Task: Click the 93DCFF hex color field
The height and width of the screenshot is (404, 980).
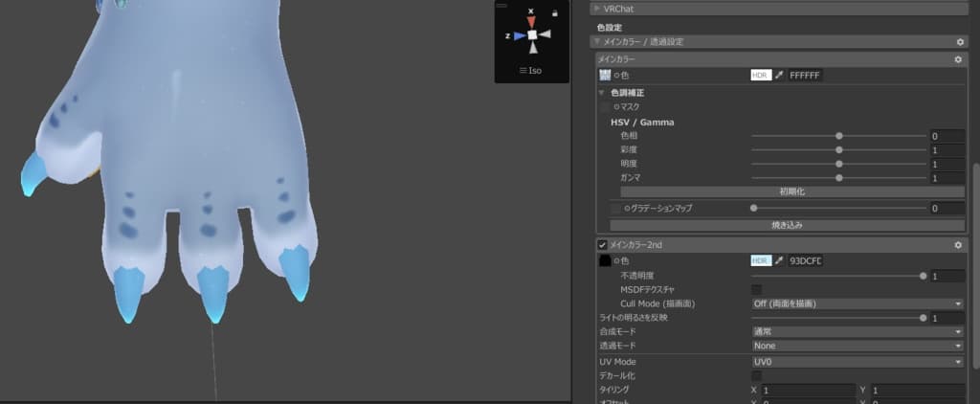Action: [x=805, y=260]
